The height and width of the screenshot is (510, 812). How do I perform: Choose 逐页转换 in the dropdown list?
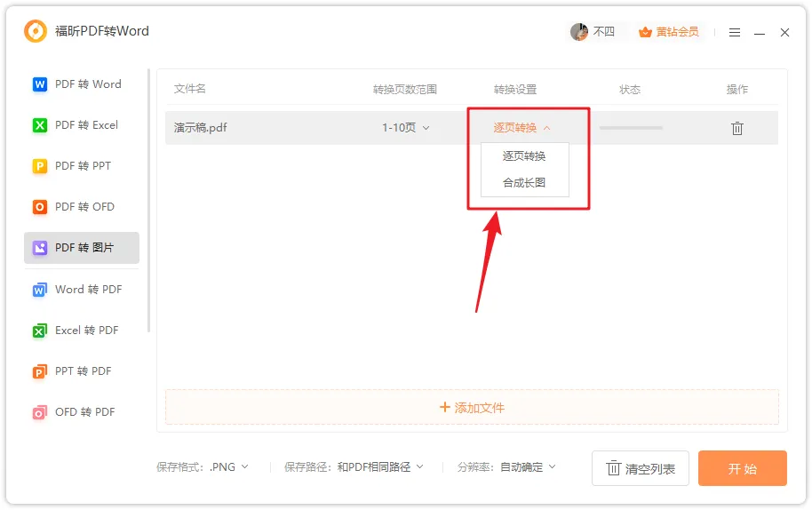[524, 156]
